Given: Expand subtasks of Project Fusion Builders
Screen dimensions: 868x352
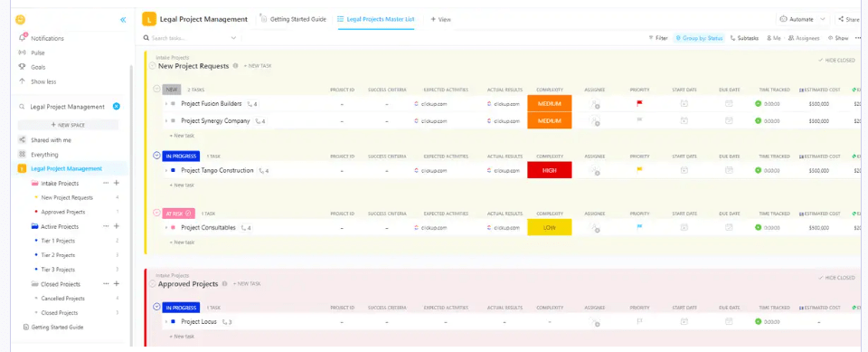Looking at the screenshot, I should 165,104.
